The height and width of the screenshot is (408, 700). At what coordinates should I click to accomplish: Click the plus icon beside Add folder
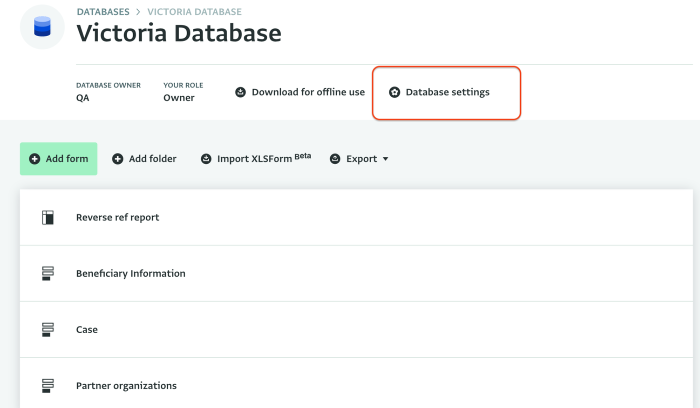pyautogui.click(x=117, y=159)
